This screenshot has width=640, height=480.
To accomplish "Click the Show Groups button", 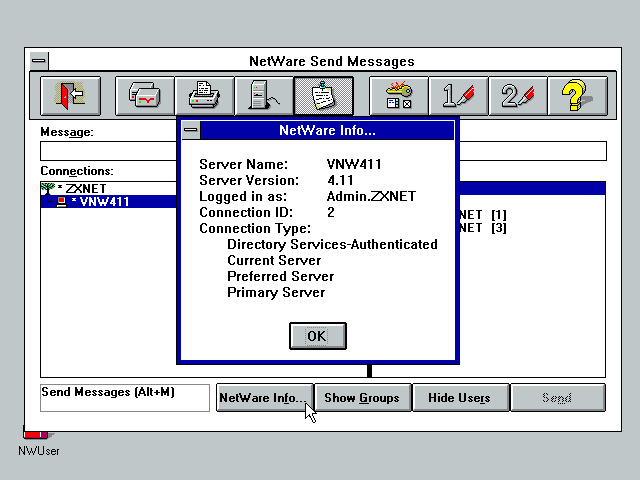I will pos(362,398).
